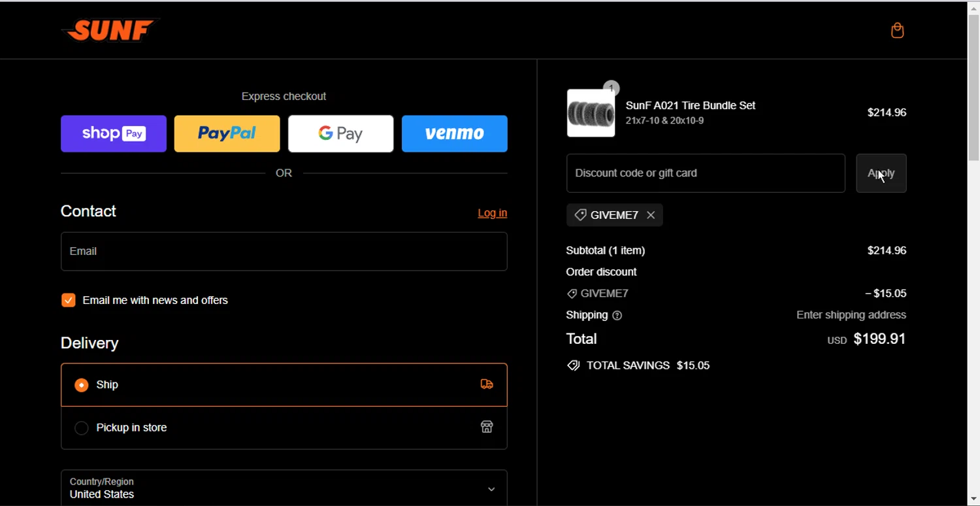This screenshot has height=506, width=980.
Task: Click the page vertical scrollbar thumb
Action: point(973,87)
